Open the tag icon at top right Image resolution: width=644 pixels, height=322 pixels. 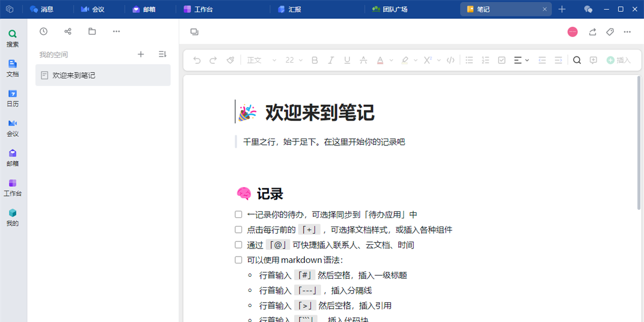click(x=610, y=32)
